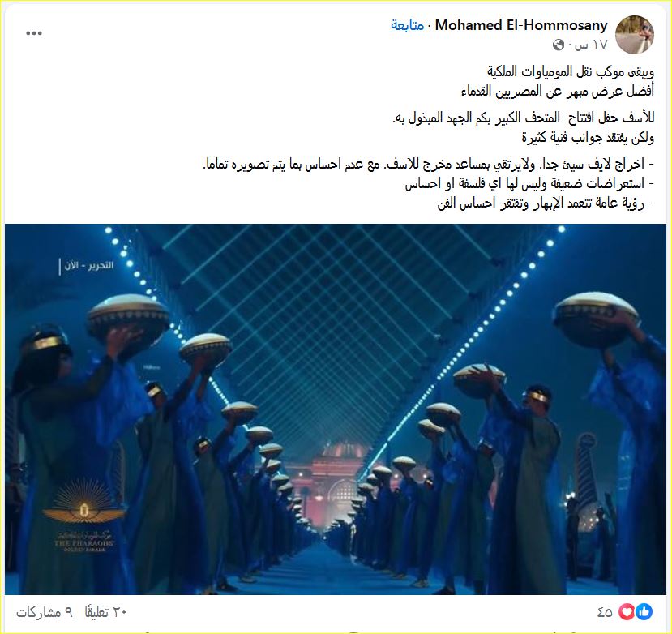Screen dimensions: 672x634
Task: Show who reacted via the ٤٥ count
Action: pos(605,612)
